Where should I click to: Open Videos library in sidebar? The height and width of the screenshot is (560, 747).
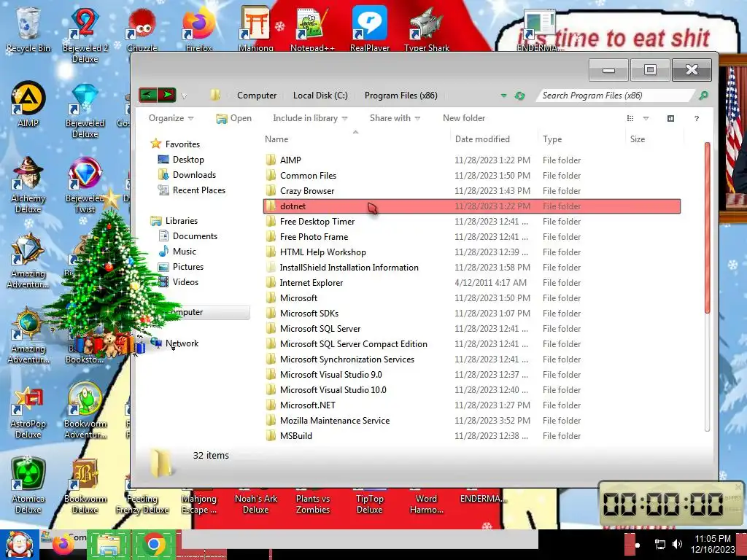[x=185, y=282]
